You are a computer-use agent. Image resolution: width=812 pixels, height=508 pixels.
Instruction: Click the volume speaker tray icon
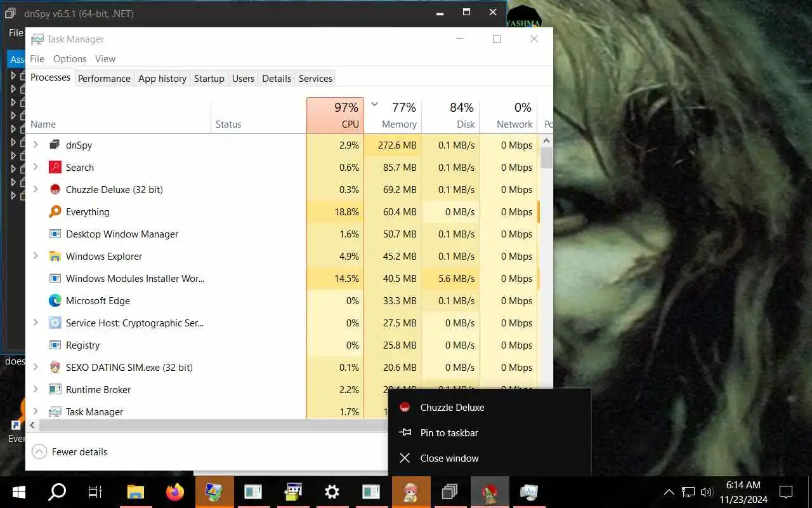pyautogui.click(x=706, y=492)
